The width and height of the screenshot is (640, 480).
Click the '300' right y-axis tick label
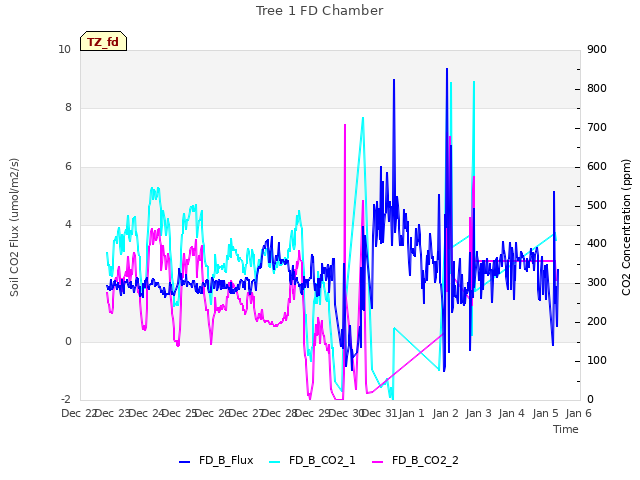click(597, 282)
